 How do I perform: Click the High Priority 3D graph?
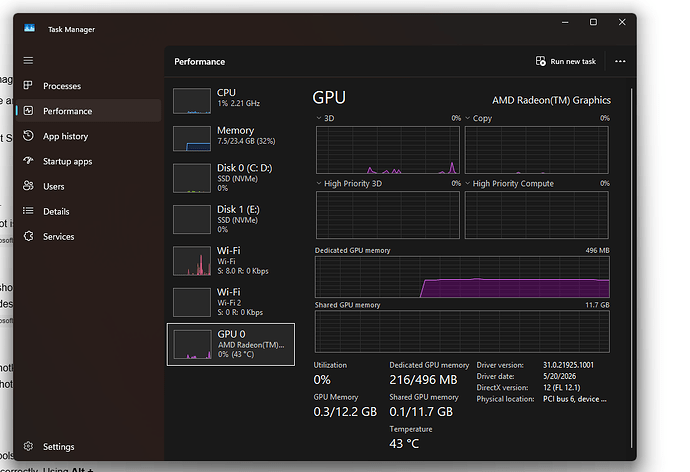(388, 215)
